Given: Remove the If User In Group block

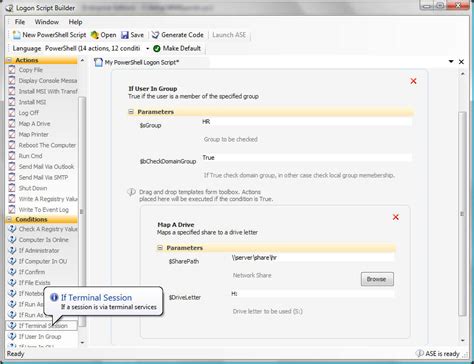Looking at the screenshot, I should (413, 81).
